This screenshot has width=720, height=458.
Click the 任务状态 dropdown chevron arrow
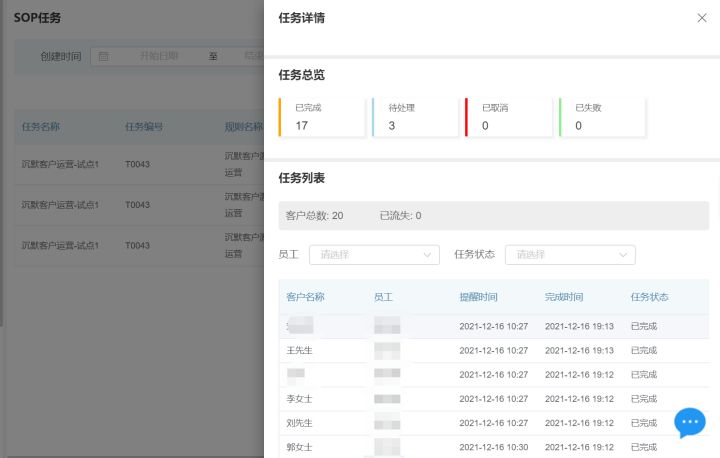click(624, 255)
